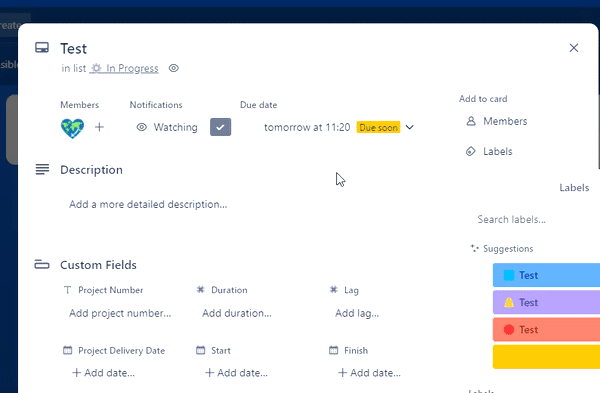Click the 'Due date' label text
600x393 pixels.
258,105
